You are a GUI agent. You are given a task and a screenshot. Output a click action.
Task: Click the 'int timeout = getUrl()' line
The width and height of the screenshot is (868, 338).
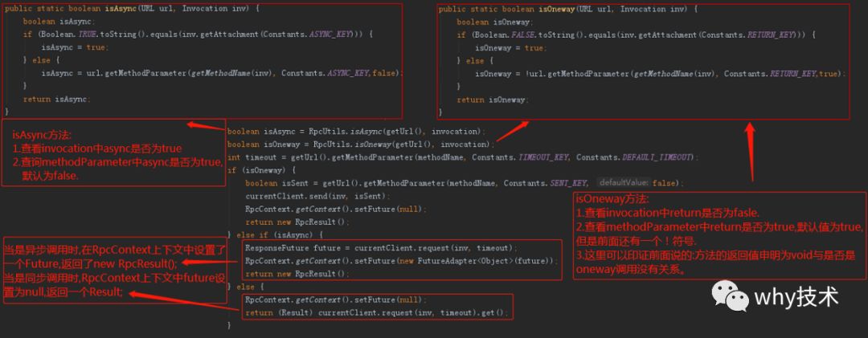(x=463, y=157)
